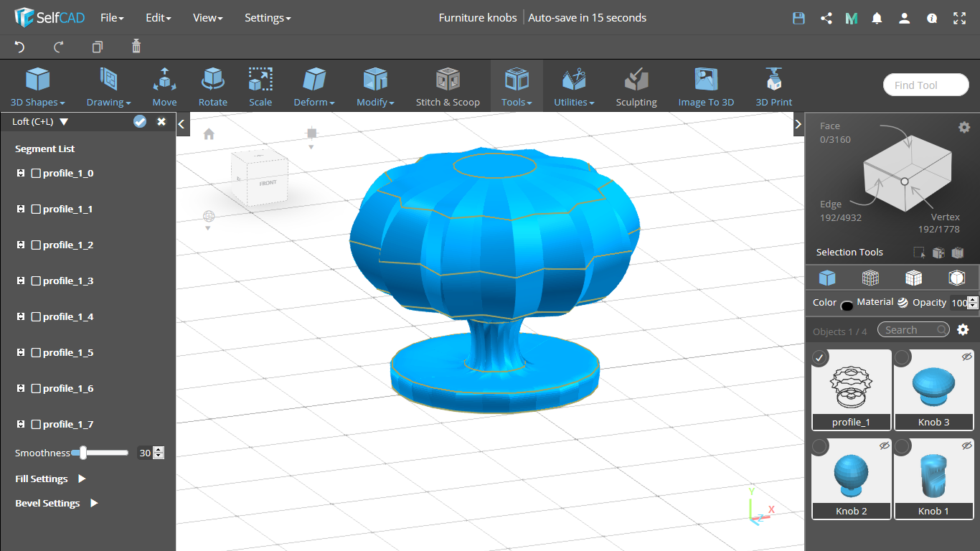The height and width of the screenshot is (551, 980).
Task: Select the Knob 1 thumbnail
Action: point(933,478)
